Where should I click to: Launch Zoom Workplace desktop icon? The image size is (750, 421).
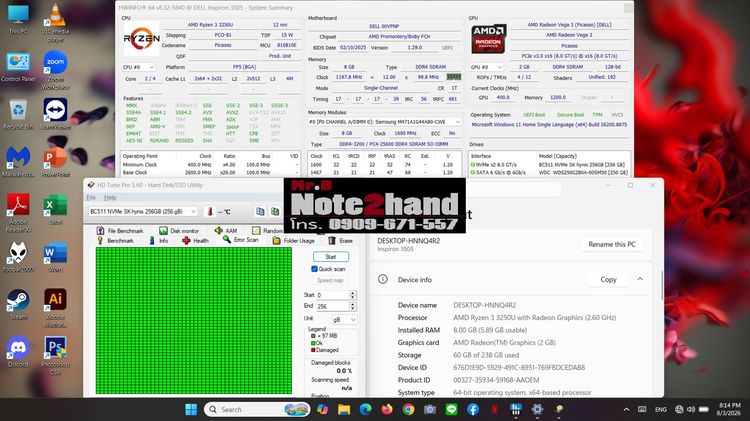point(55,70)
